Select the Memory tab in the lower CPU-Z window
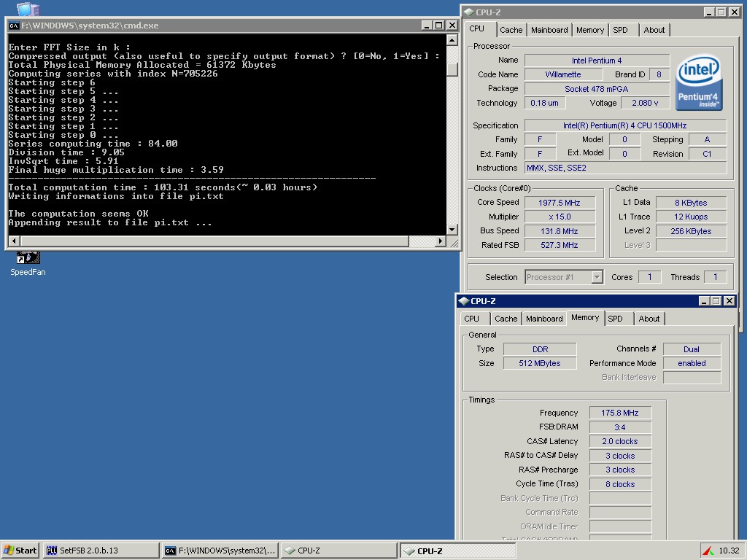The width and height of the screenshot is (747, 560). pos(585,318)
